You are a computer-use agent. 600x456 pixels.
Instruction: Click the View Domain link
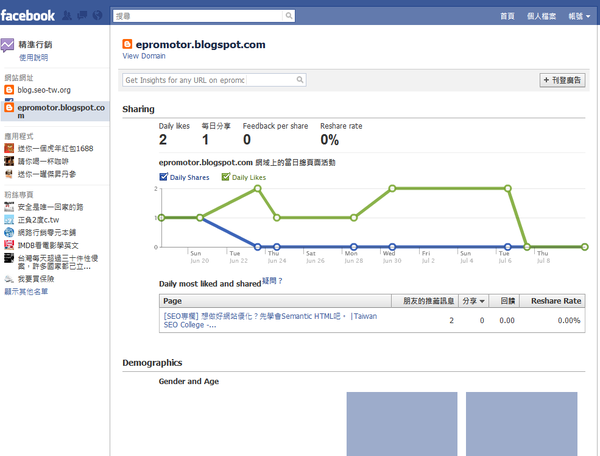(144, 56)
